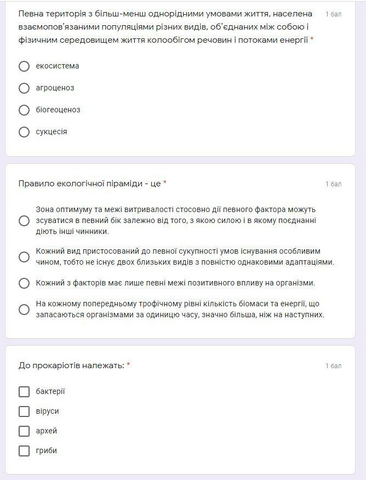366x480 pixels.
Task: Tick the віруси checkbox
Action: (x=24, y=411)
